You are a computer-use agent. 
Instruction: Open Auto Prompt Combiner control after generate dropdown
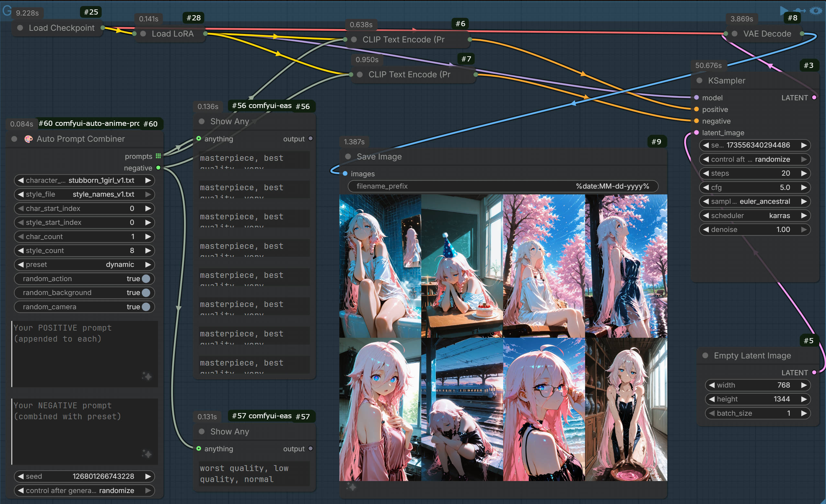click(x=84, y=490)
